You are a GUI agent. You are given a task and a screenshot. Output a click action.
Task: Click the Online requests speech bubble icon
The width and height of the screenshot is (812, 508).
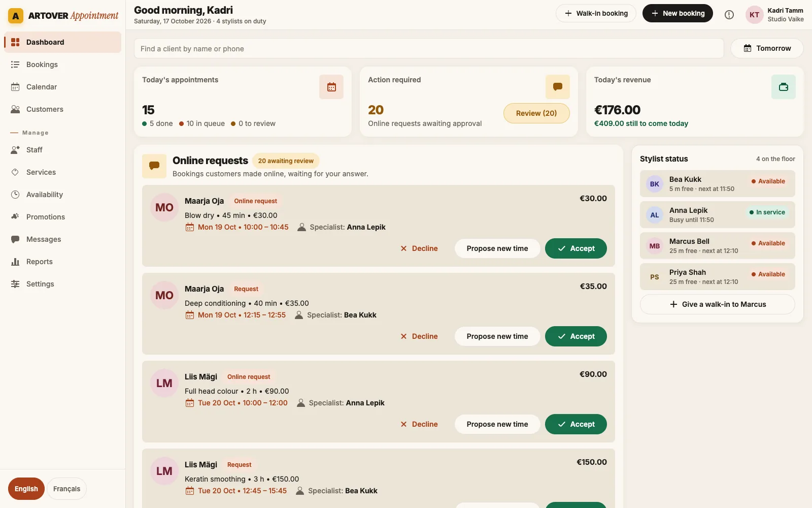[x=154, y=166]
